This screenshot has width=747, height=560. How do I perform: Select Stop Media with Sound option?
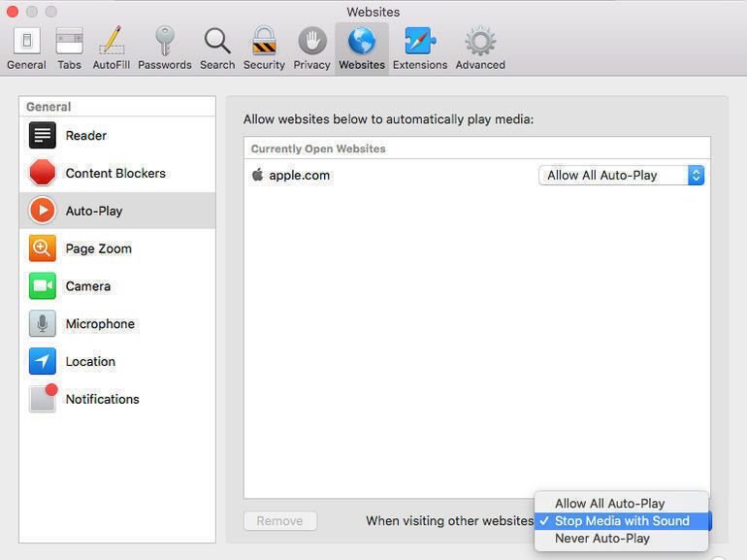click(x=621, y=521)
